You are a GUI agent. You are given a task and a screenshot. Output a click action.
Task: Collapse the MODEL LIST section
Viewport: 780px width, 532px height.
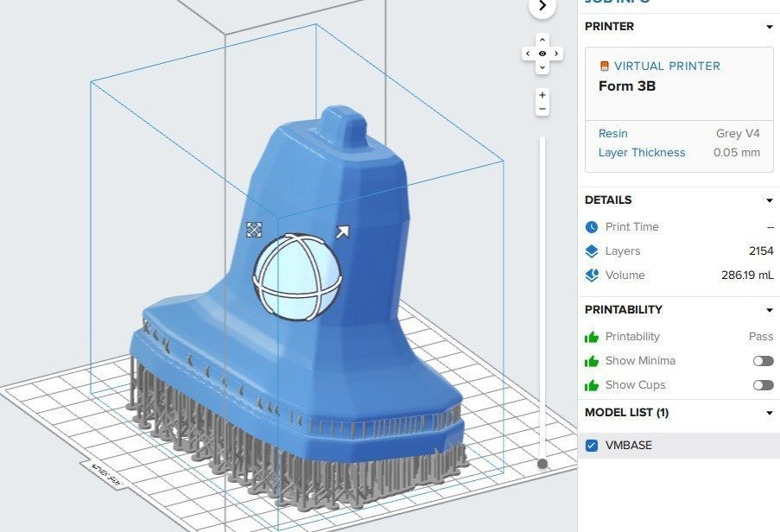coord(769,413)
